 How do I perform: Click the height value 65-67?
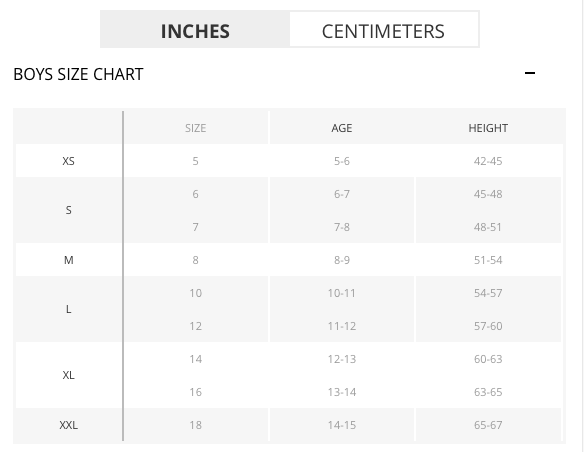tap(488, 425)
